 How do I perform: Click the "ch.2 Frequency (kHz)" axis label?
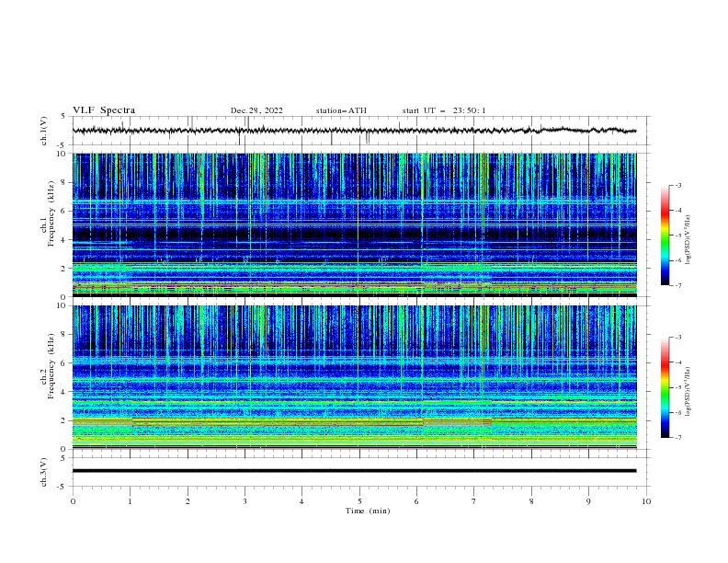coord(48,365)
